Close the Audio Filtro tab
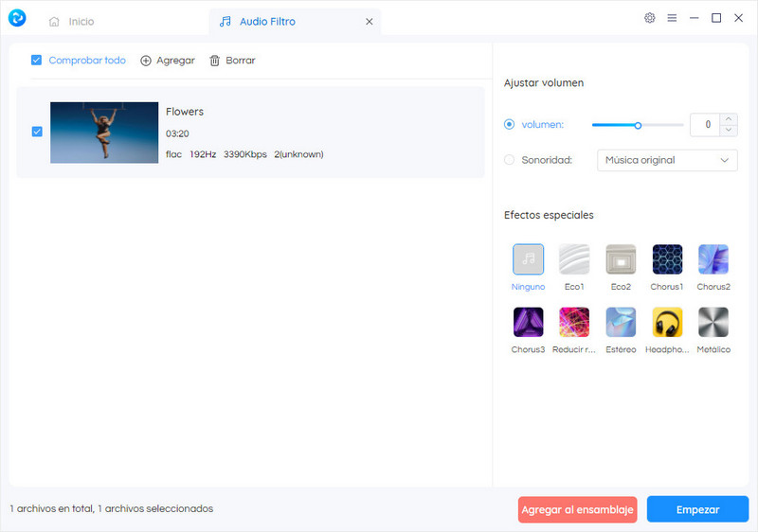The height and width of the screenshot is (532, 758). [x=369, y=21]
